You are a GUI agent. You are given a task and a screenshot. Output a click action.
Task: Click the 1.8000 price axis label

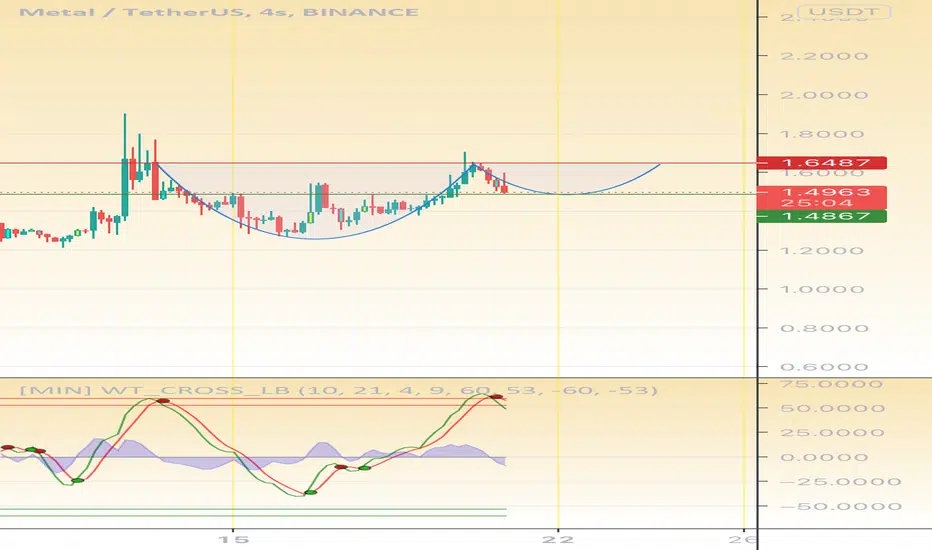click(x=822, y=134)
